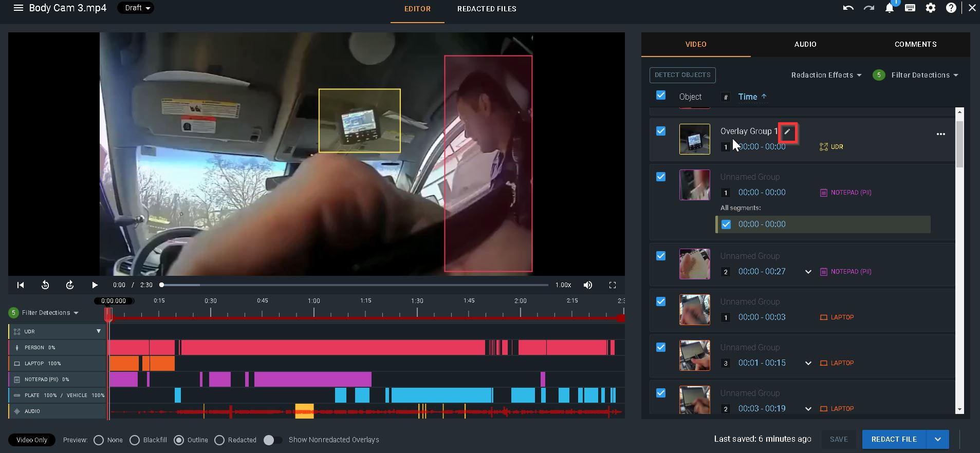Viewport: 980px width, 453px height.
Task: Open the three-dot menu for Overlay Group 1
Action: [940, 134]
